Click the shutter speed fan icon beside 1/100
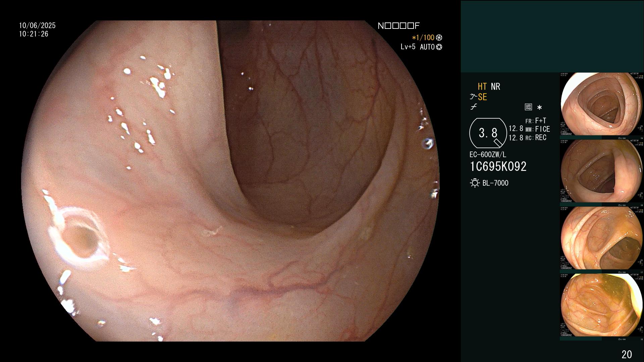Image resolution: width=644 pixels, height=362 pixels. [439, 38]
